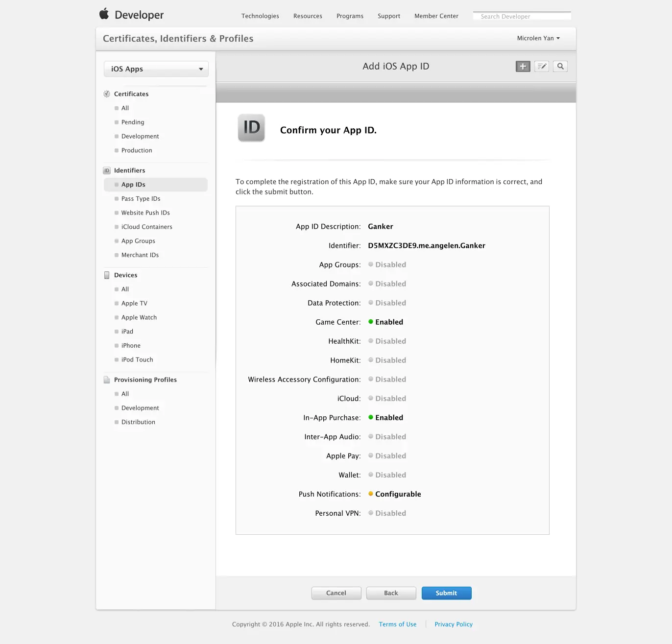Click the Wallet Disabled status
672x644 pixels.
click(387, 475)
